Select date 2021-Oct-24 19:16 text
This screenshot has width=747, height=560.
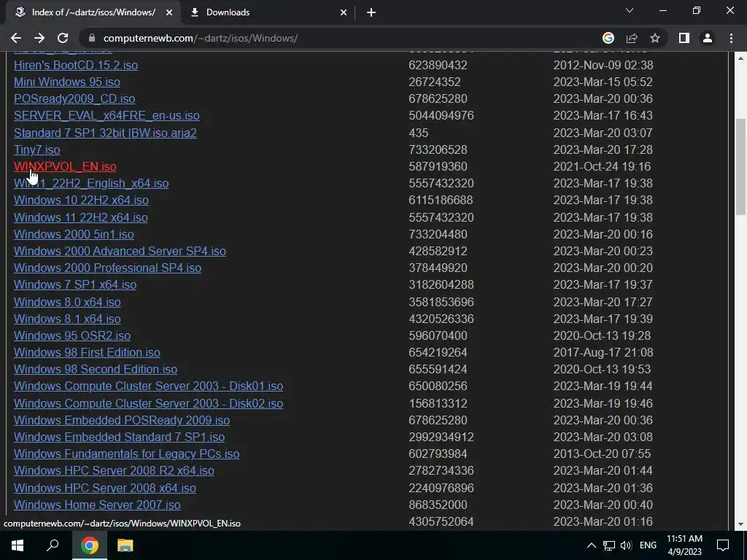(602, 167)
